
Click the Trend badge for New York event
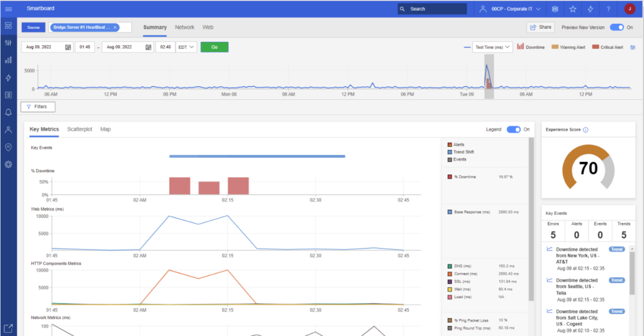click(x=616, y=249)
